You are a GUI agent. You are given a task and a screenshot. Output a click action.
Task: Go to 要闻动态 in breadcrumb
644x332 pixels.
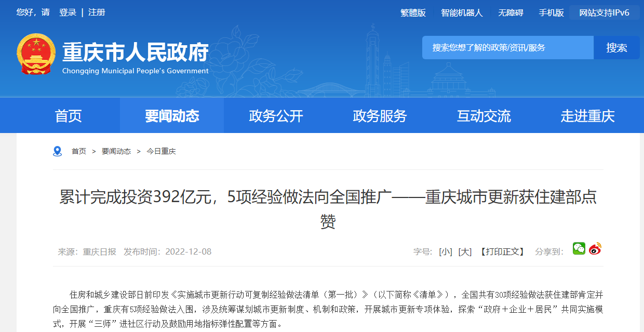(x=116, y=151)
